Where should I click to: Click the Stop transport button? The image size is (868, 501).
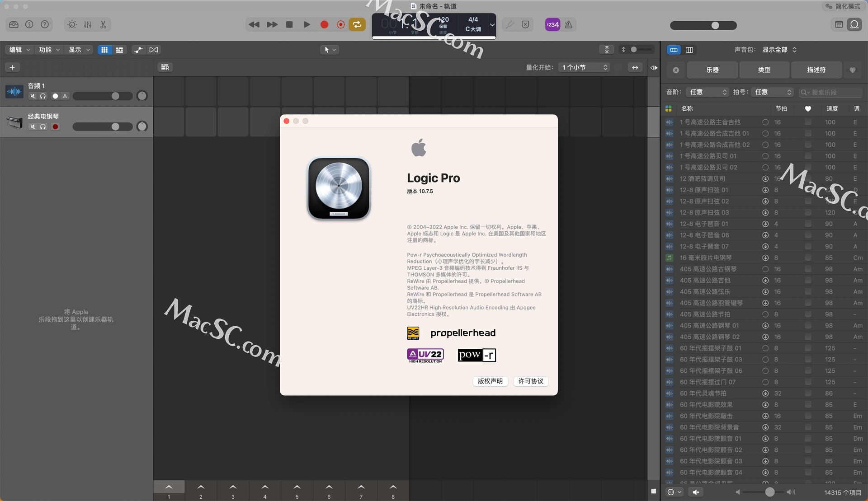[289, 24]
